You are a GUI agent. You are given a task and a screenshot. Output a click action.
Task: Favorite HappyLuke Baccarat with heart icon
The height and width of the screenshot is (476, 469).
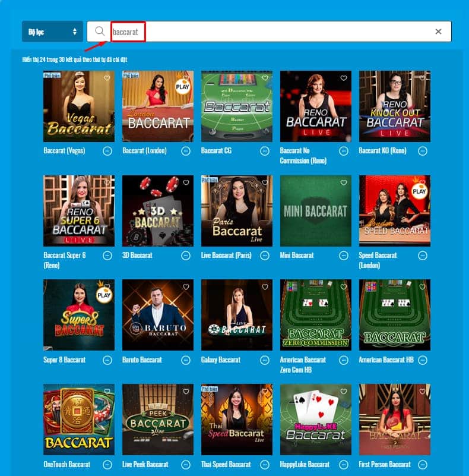point(343,392)
